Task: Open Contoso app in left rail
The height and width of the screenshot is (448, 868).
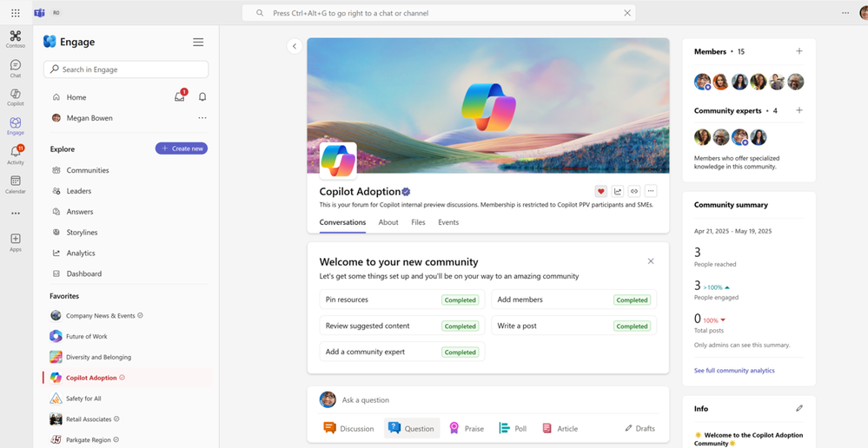Action: coord(16,39)
